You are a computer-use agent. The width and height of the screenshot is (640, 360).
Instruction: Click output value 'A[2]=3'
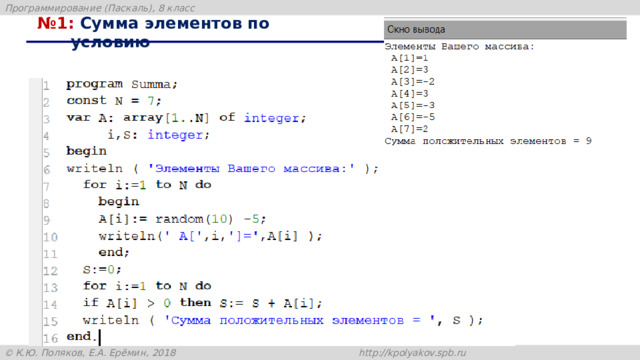pos(409,70)
